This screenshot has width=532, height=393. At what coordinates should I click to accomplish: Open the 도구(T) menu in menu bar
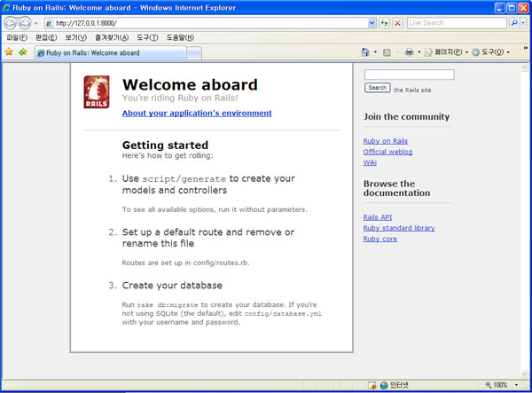[x=147, y=37]
